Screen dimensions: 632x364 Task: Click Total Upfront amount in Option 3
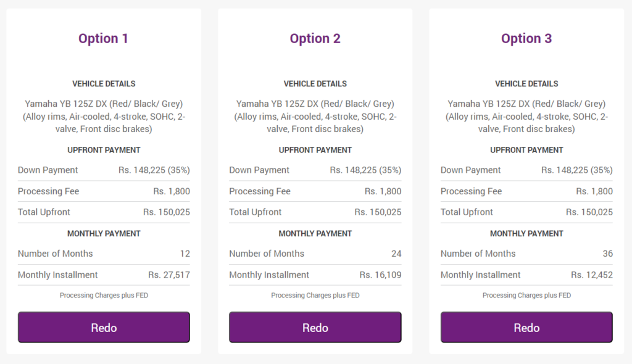(589, 212)
